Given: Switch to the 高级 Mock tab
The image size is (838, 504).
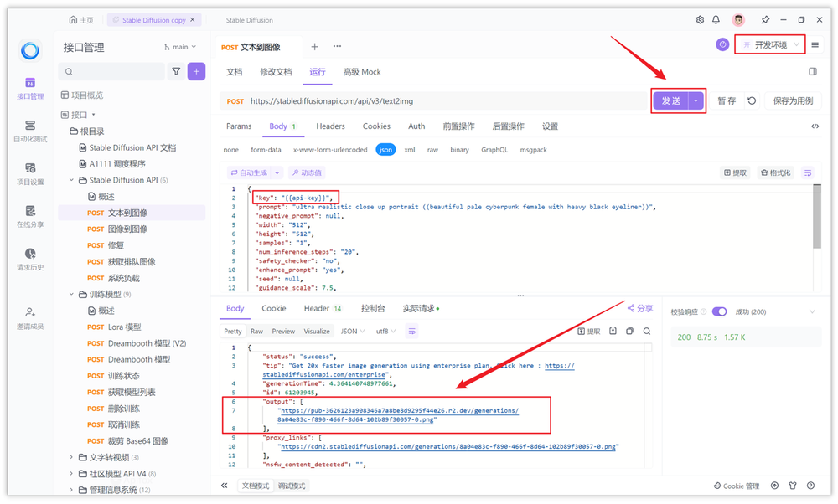Looking at the screenshot, I should coord(362,72).
